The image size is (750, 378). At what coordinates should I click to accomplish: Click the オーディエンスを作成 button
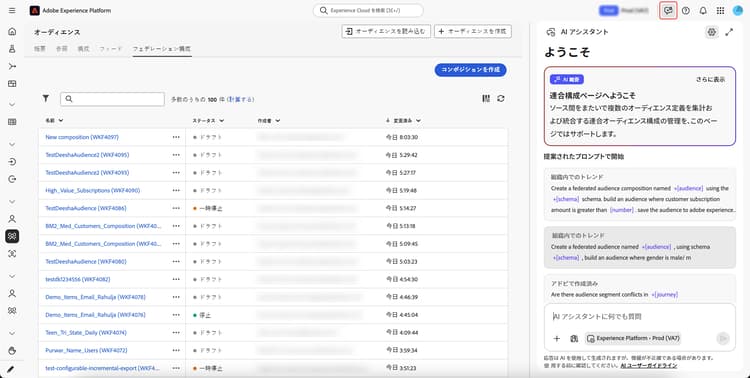click(473, 32)
